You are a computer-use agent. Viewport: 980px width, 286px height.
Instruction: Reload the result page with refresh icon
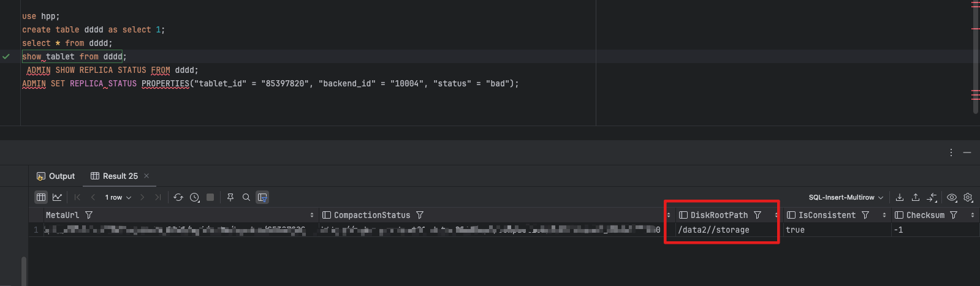coord(178,197)
